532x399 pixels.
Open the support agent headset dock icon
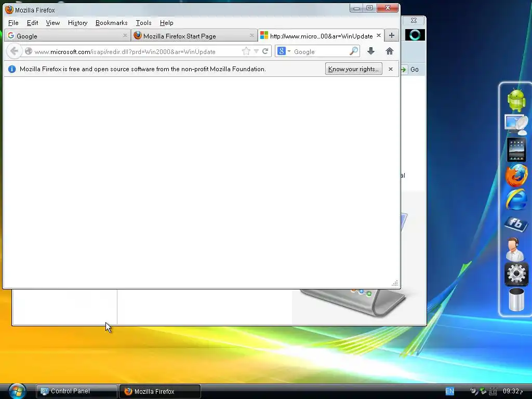pyautogui.click(x=515, y=249)
